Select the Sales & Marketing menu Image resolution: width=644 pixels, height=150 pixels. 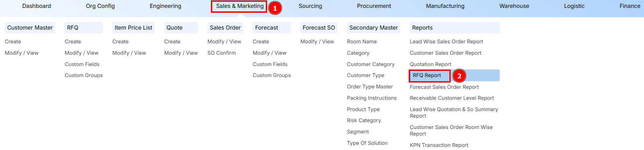click(x=240, y=6)
